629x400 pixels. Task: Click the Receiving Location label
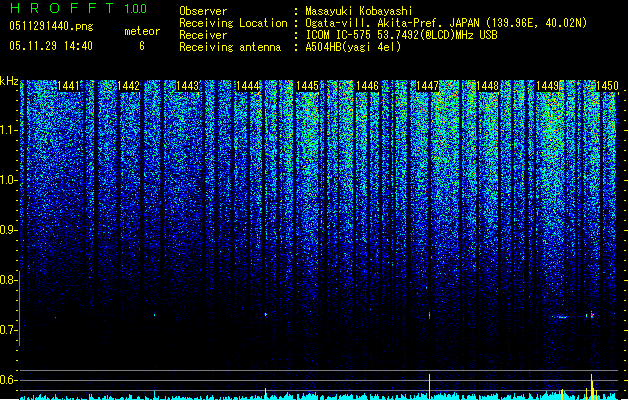pyautogui.click(x=233, y=23)
